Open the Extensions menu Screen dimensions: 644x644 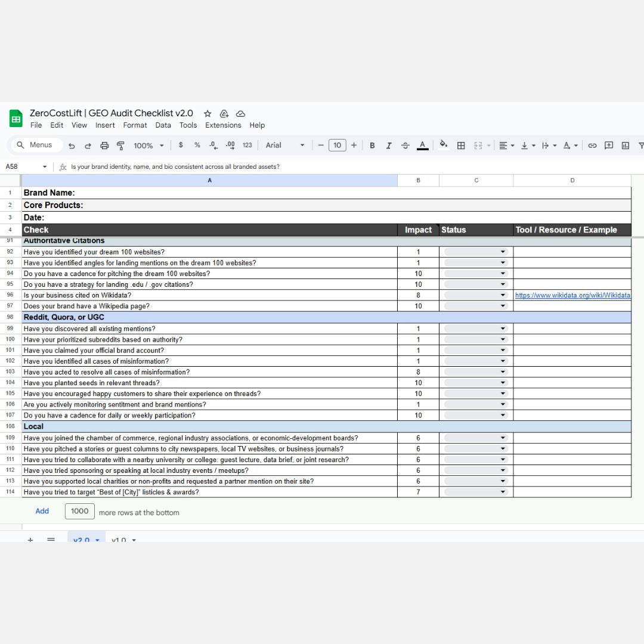click(223, 125)
